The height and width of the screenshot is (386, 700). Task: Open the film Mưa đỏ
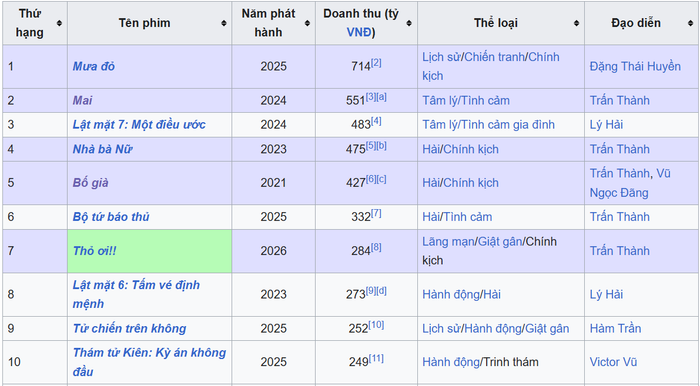coord(94,66)
